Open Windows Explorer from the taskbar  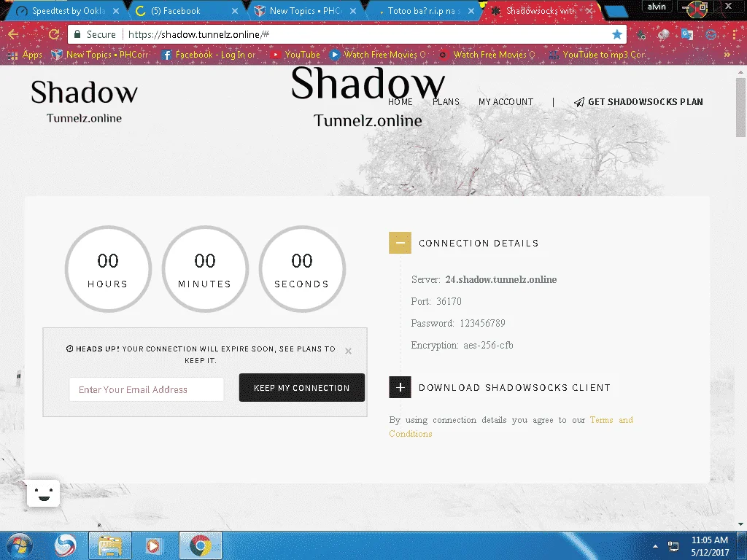(x=109, y=545)
